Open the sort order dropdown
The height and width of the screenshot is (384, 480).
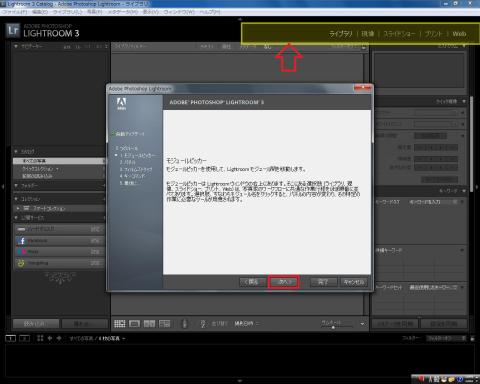pos(247,324)
